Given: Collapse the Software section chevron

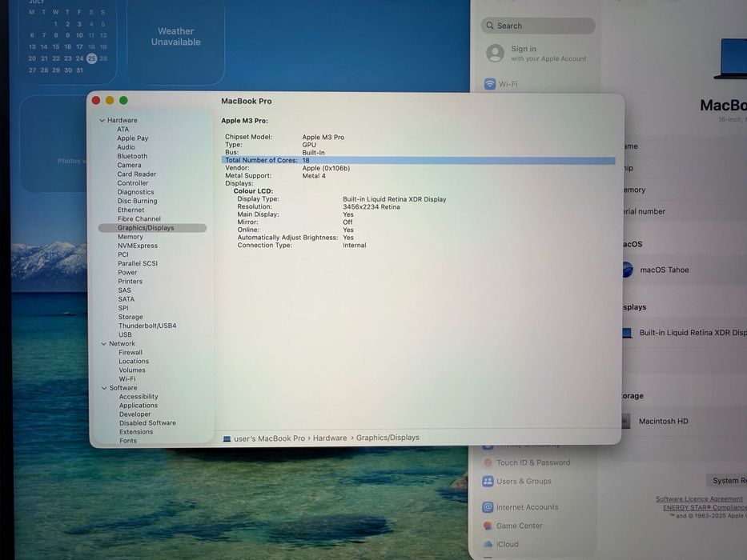Looking at the screenshot, I should [x=104, y=388].
